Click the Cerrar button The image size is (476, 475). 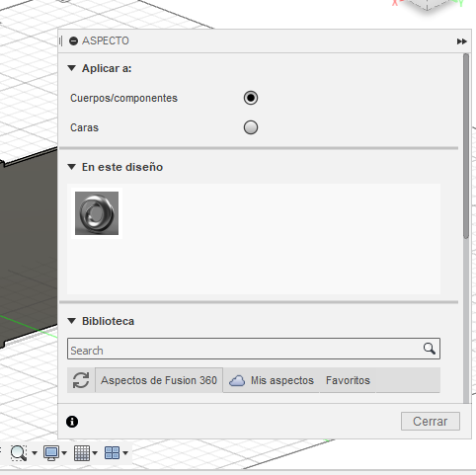point(431,421)
